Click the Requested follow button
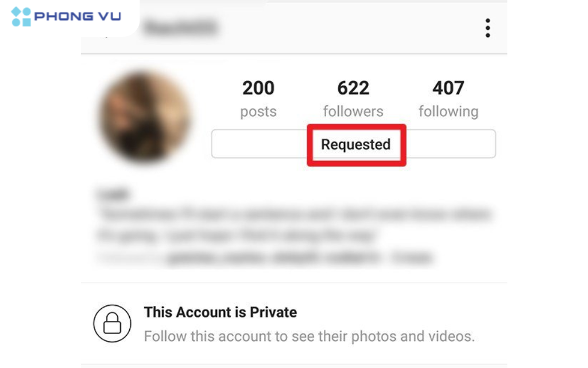This screenshot has height=368, width=588. tap(355, 144)
